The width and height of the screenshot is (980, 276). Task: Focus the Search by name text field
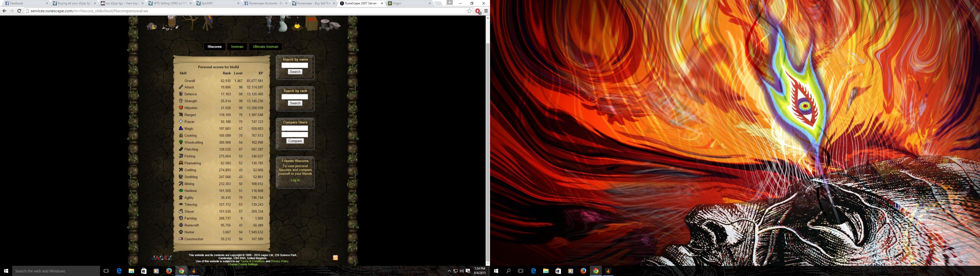point(295,66)
